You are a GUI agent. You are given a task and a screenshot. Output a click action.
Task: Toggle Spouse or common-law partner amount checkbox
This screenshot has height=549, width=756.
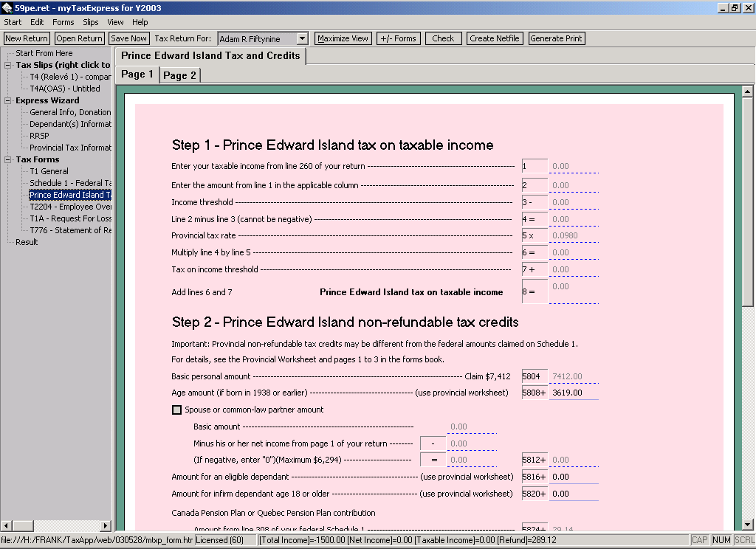[x=176, y=410]
